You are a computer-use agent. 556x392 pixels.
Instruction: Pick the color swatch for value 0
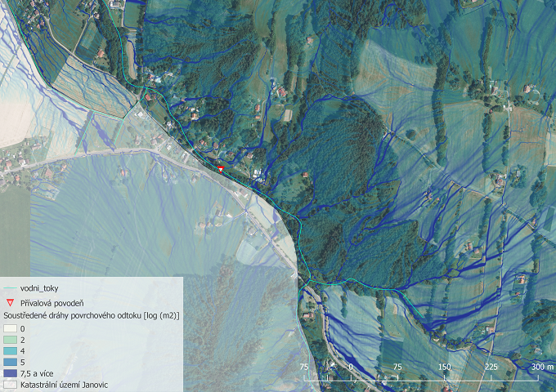pos(10,328)
